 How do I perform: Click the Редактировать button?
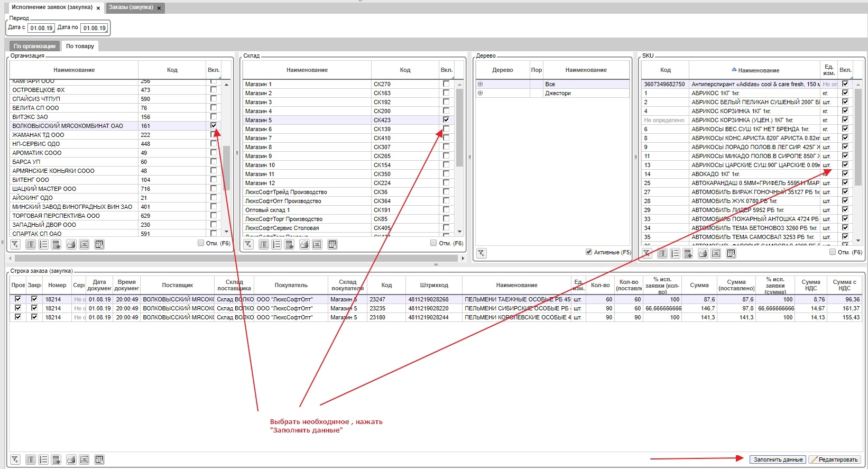click(x=835, y=459)
